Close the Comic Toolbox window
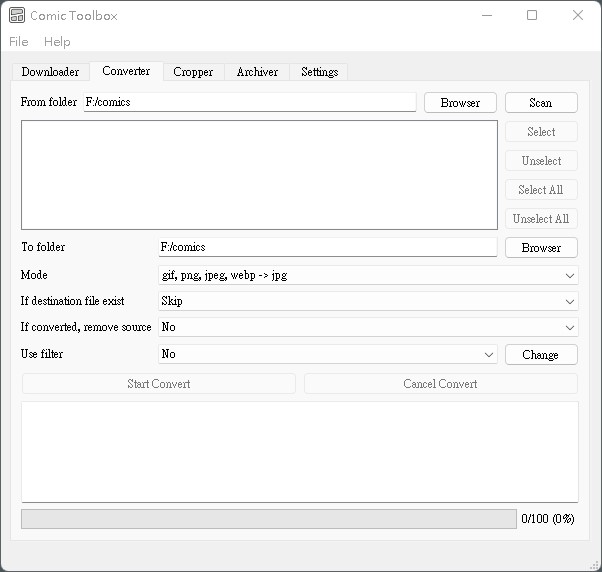Viewport: 602px width, 572px height. coord(578,15)
